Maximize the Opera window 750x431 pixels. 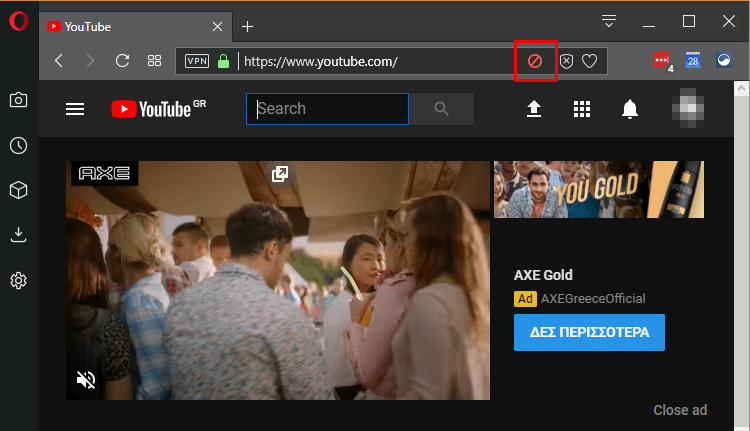[x=689, y=21]
